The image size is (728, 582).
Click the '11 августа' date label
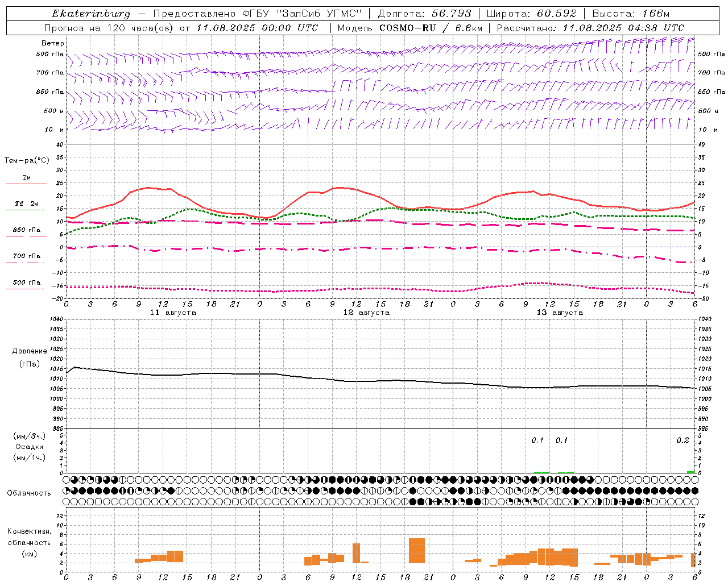[x=173, y=313]
